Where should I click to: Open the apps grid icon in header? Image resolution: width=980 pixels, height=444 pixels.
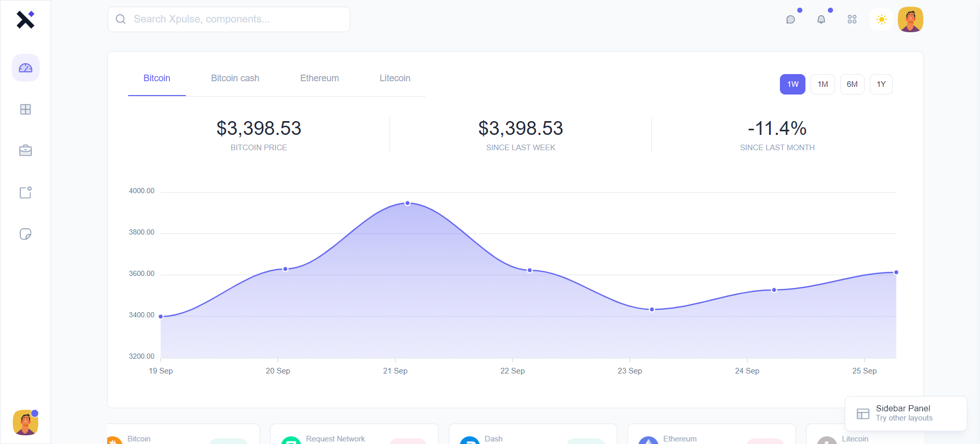pos(852,19)
